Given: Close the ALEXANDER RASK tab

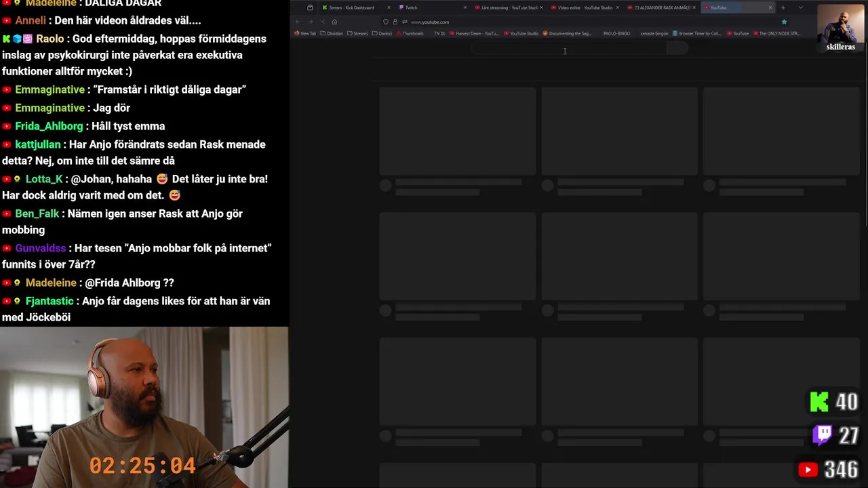Looking at the screenshot, I should [694, 7].
